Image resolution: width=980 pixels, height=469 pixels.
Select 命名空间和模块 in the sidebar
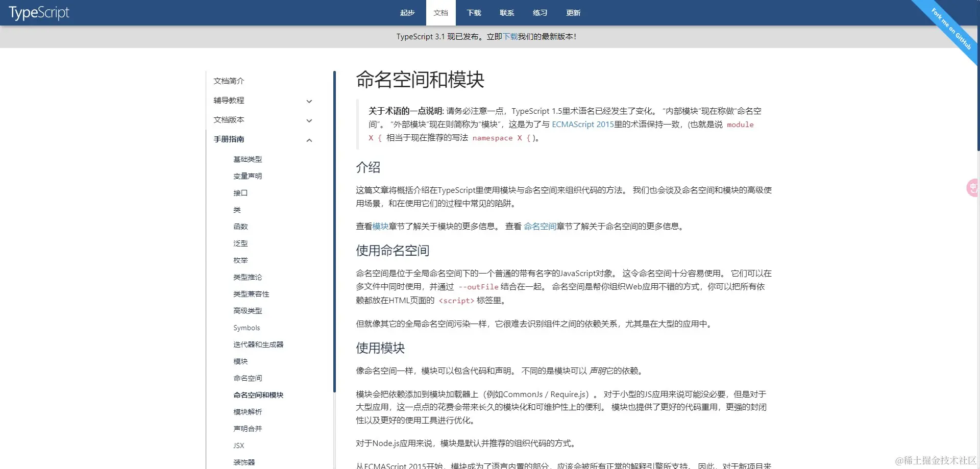coord(258,395)
